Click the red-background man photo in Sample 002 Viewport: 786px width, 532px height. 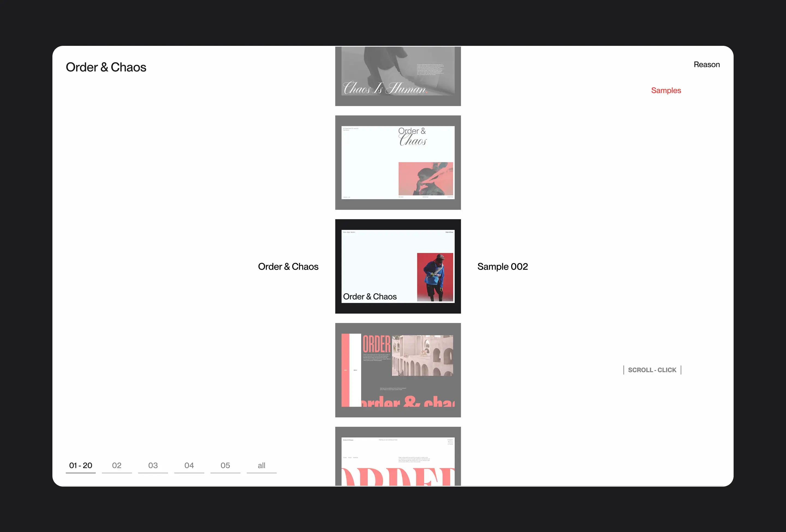pos(435,277)
